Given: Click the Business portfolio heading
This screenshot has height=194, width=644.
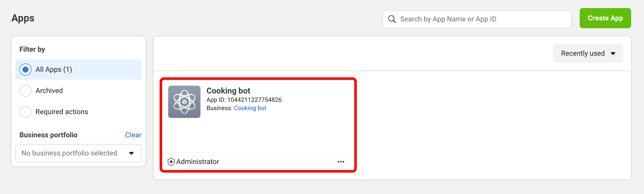Looking at the screenshot, I should tap(49, 135).
